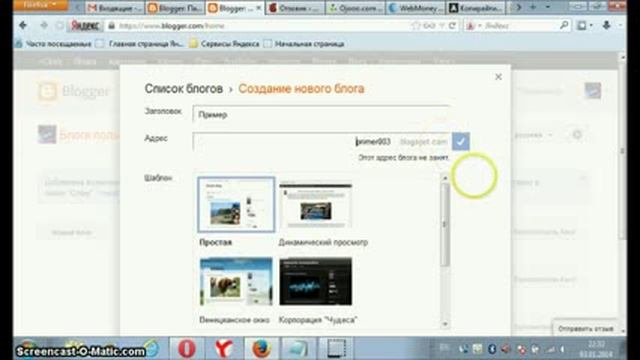The width and height of the screenshot is (640, 360).
Task: Select the 'Корпорация Чудеса' template thumbnail
Action: (316, 282)
